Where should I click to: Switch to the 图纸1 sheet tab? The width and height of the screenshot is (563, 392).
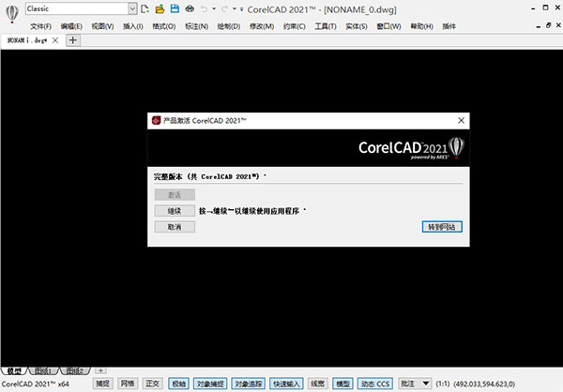point(44,371)
